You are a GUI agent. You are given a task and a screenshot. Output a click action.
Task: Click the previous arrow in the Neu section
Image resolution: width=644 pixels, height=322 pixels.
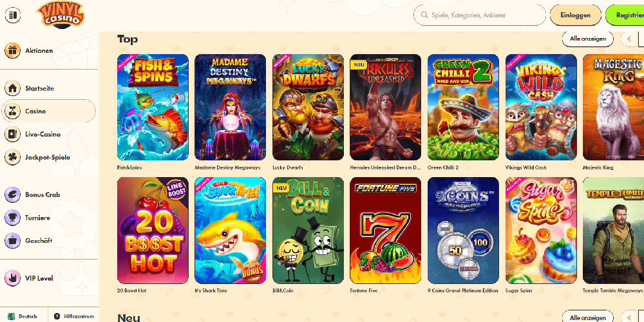629,317
